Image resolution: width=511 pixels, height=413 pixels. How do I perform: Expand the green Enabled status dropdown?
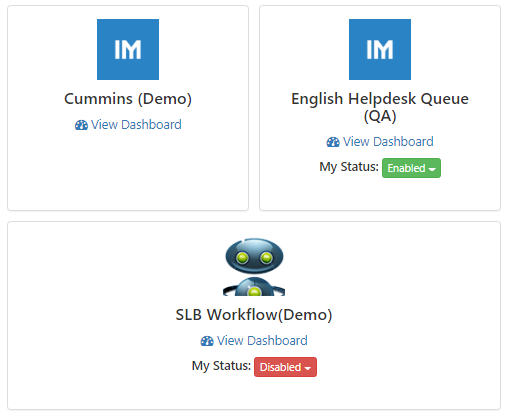tap(411, 168)
